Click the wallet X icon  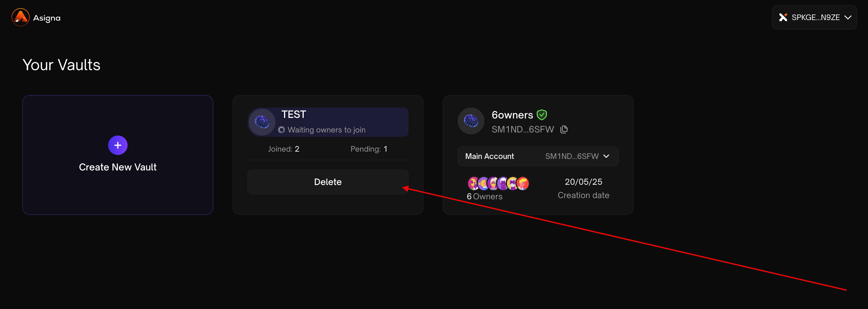tap(783, 18)
